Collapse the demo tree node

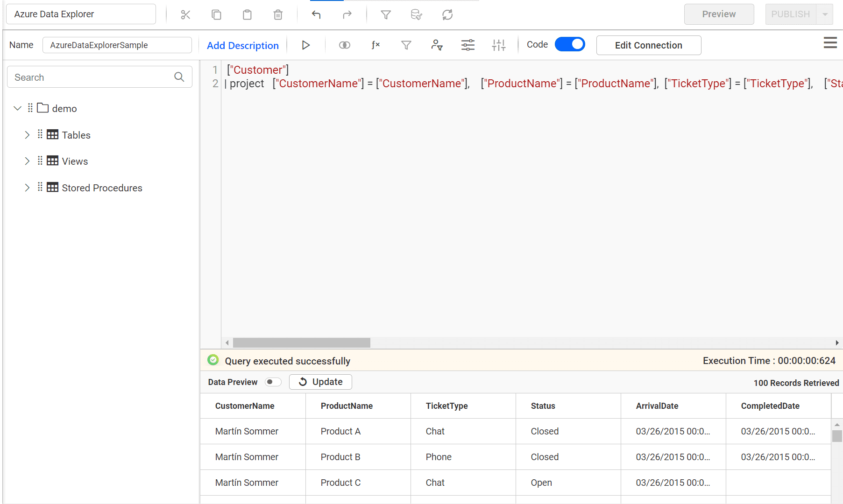pos(18,108)
